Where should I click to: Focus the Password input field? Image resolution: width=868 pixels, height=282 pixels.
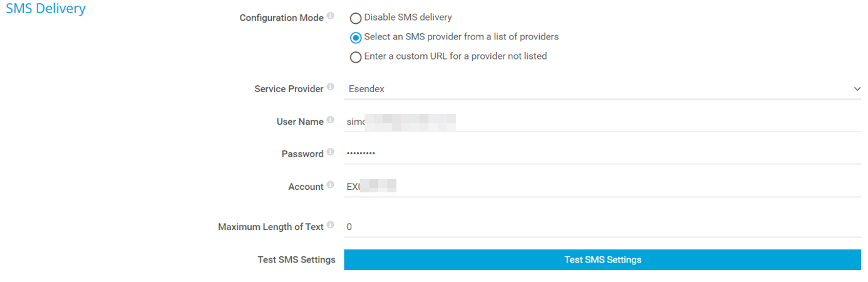[x=601, y=154]
